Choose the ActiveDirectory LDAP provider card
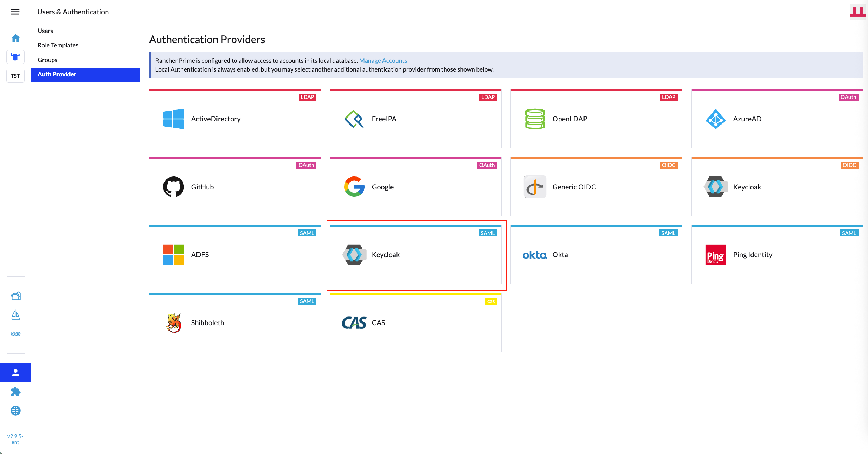This screenshot has width=868, height=454. coord(235,119)
